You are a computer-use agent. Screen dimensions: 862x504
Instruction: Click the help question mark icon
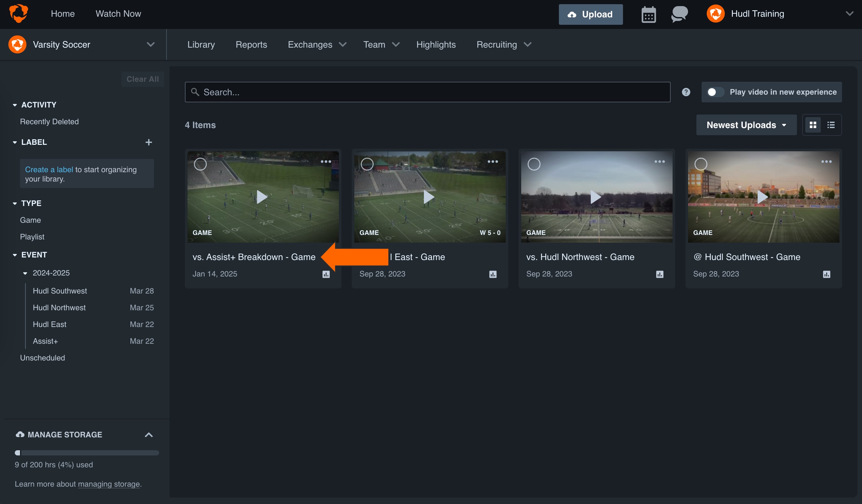click(x=686, y=92)
